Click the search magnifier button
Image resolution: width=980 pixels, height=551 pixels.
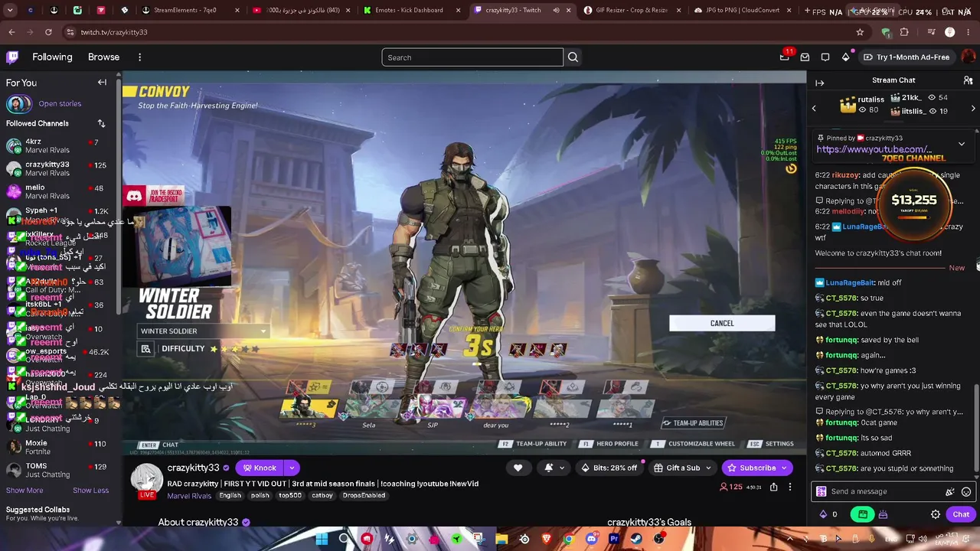click(573, 57)
